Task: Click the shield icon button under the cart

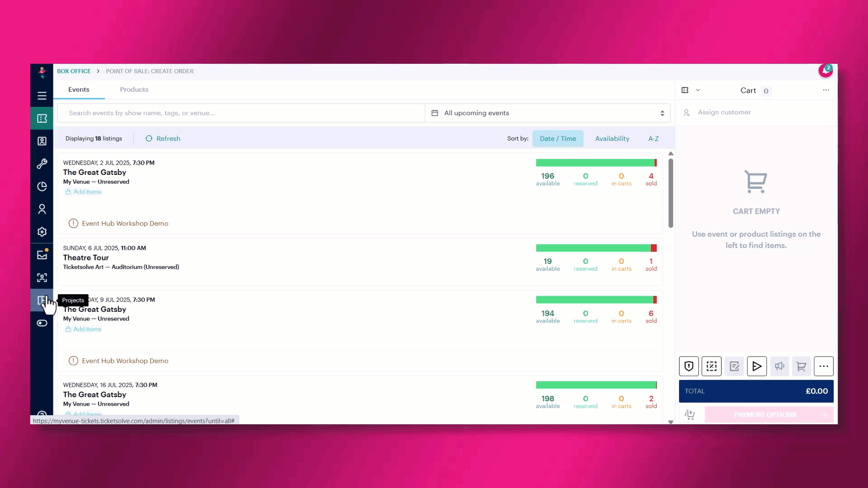Action: click(689, 366)
